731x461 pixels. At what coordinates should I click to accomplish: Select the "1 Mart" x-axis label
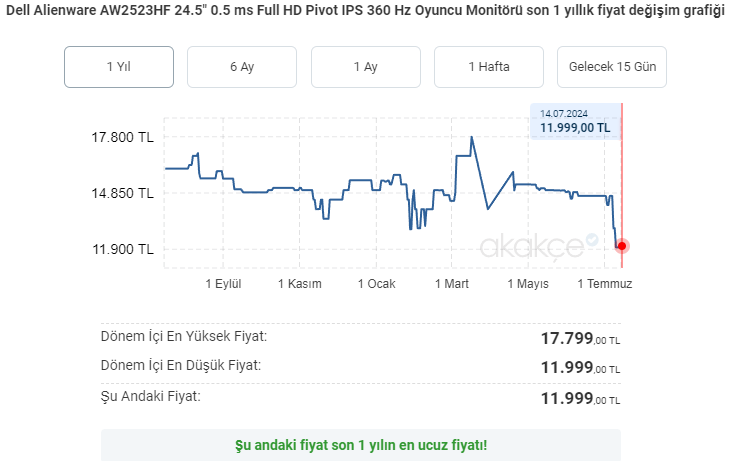[452, 284]
